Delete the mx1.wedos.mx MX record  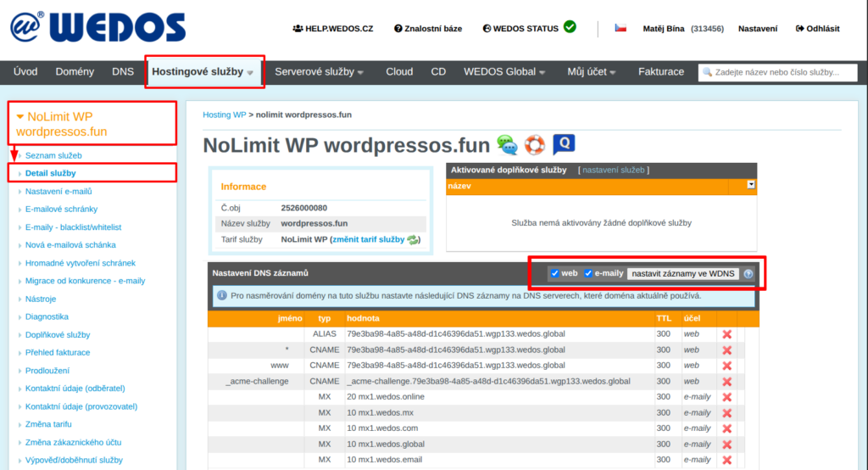(726, 413)
